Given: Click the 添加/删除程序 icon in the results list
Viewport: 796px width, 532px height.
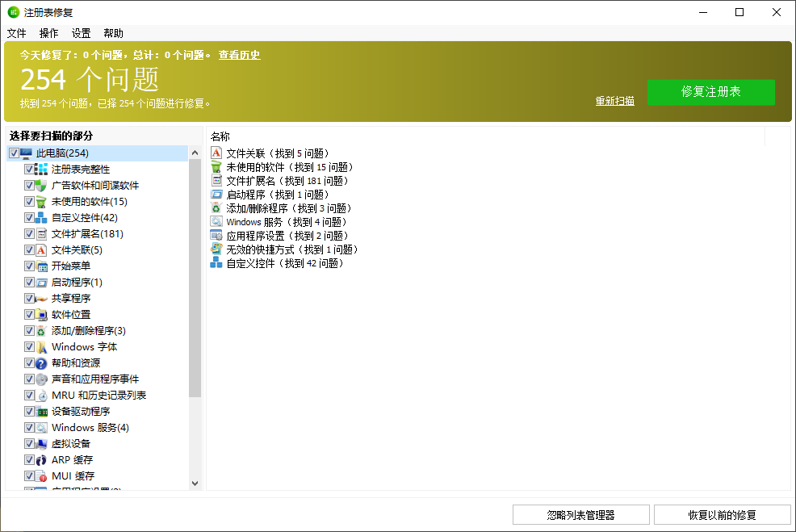Looking at the screenshot, I should coord(216,207).
